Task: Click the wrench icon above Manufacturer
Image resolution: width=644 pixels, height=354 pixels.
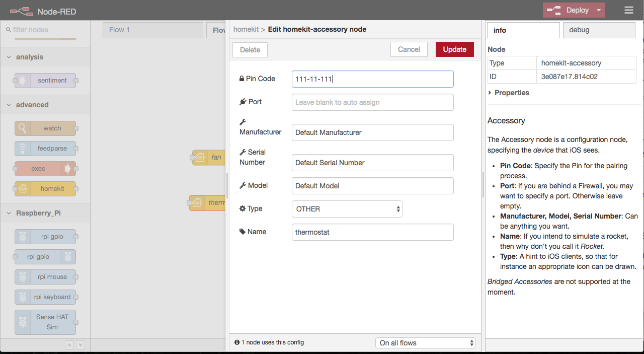Action: tap(243, 122)
